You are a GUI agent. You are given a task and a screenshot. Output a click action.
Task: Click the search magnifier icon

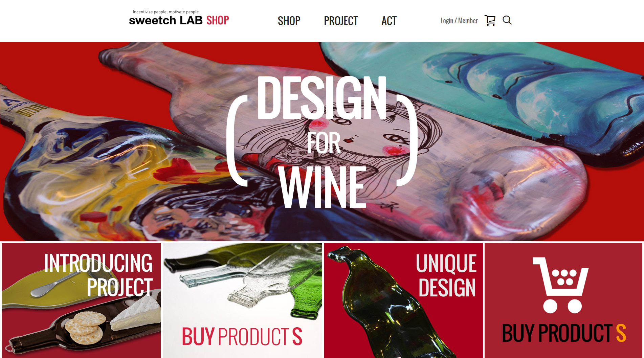pos(507,20)
